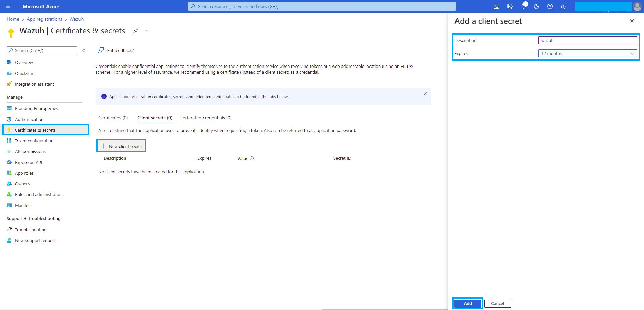
Task: Send feedback using the smiley icon
Action: point(564,6)
